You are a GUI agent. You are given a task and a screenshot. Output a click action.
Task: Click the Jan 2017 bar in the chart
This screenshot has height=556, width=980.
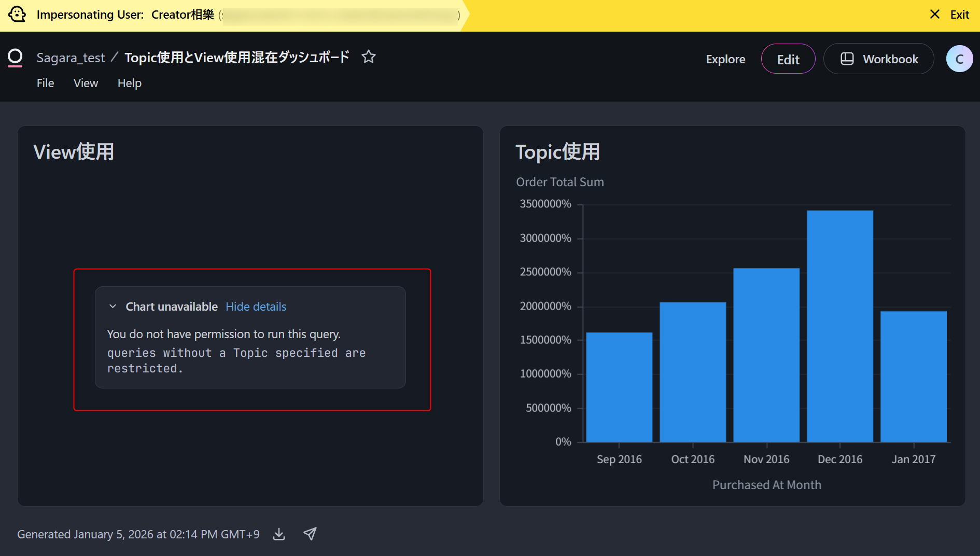914,377
